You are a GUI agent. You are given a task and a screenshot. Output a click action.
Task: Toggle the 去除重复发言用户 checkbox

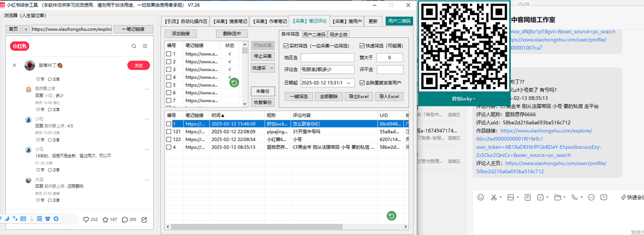(362, 82)
